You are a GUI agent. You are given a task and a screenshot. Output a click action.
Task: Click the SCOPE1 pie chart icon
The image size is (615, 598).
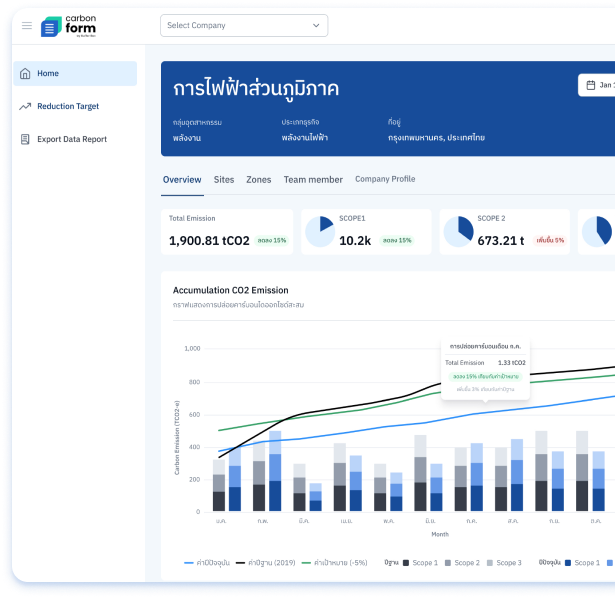(x=319, y=232)
